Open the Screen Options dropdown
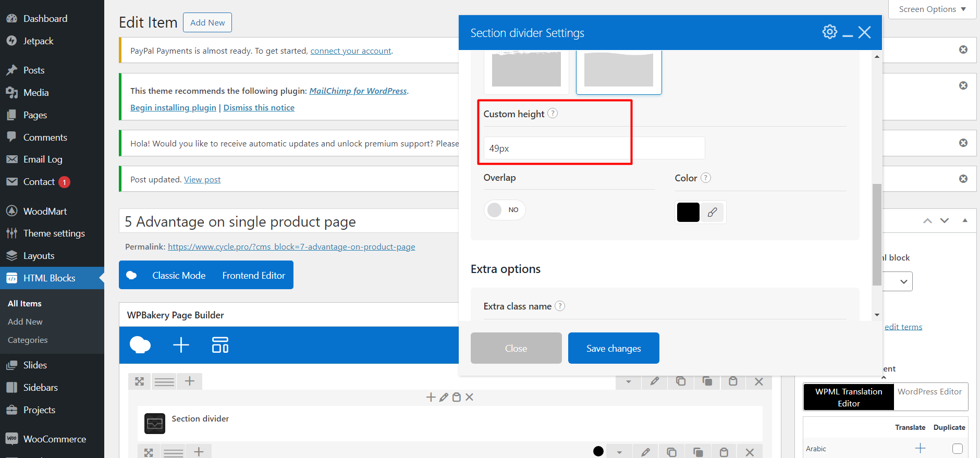Viewport: 980px width, 458px height. coord(932,9)
